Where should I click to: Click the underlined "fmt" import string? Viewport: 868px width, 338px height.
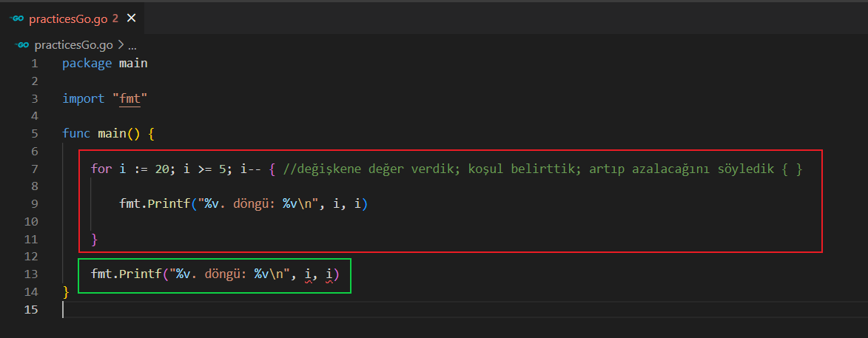coord(129,98)
